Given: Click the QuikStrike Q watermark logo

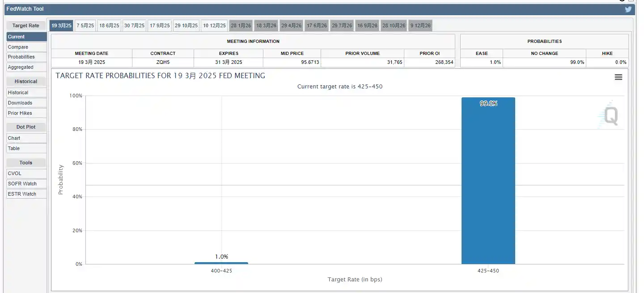Looking at the screenshot, I should tap(610, 116).
